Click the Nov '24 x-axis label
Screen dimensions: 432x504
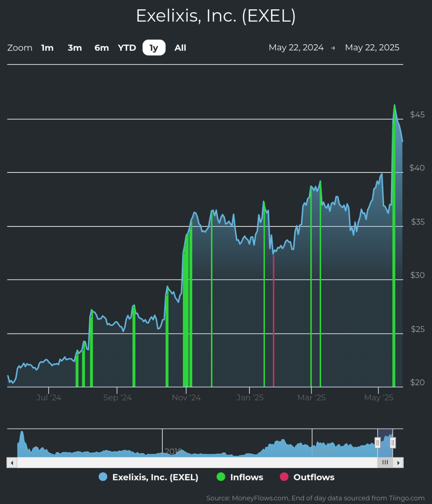coord(186,398)
